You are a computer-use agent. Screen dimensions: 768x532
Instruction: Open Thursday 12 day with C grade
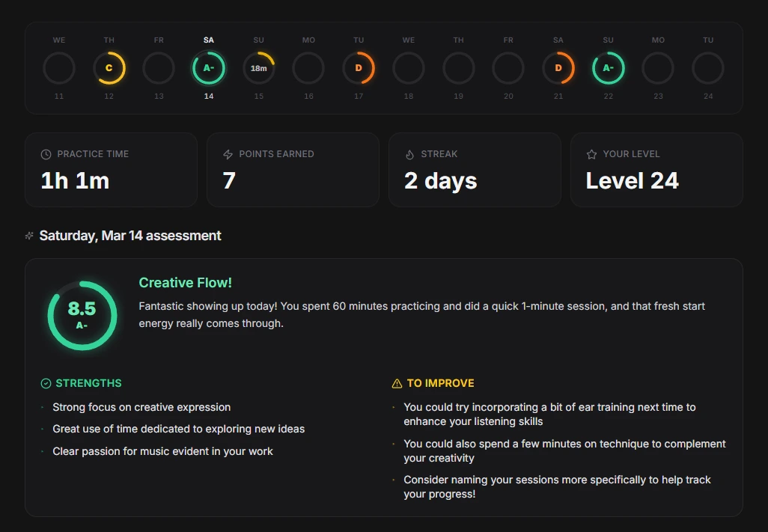tap(109, 68)
